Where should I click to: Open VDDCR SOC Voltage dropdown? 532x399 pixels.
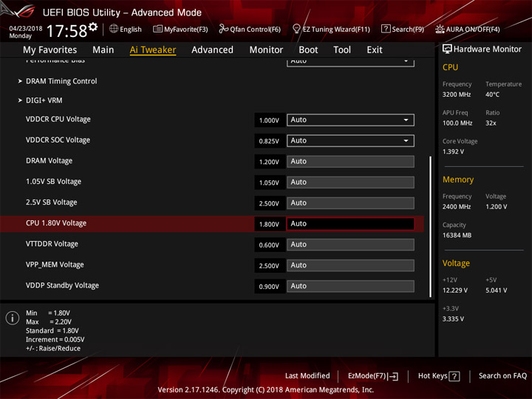(350, 141)
